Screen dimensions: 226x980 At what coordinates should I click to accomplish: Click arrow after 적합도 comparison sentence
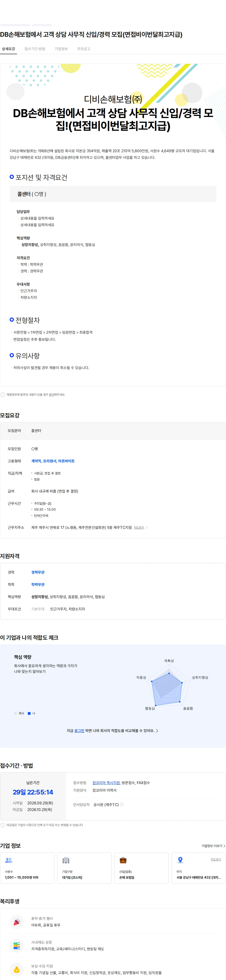[x=157, y=731]
